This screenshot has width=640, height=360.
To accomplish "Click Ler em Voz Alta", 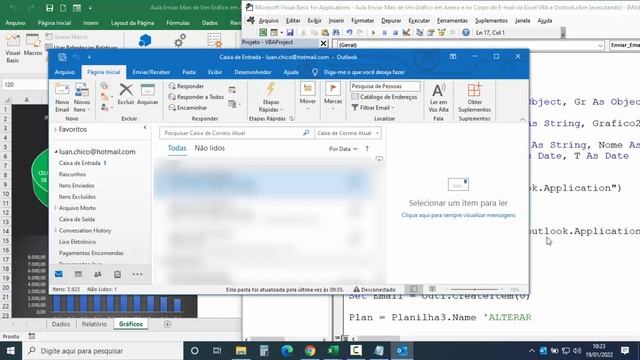I will pyautogui.click(x=438, y=98).
